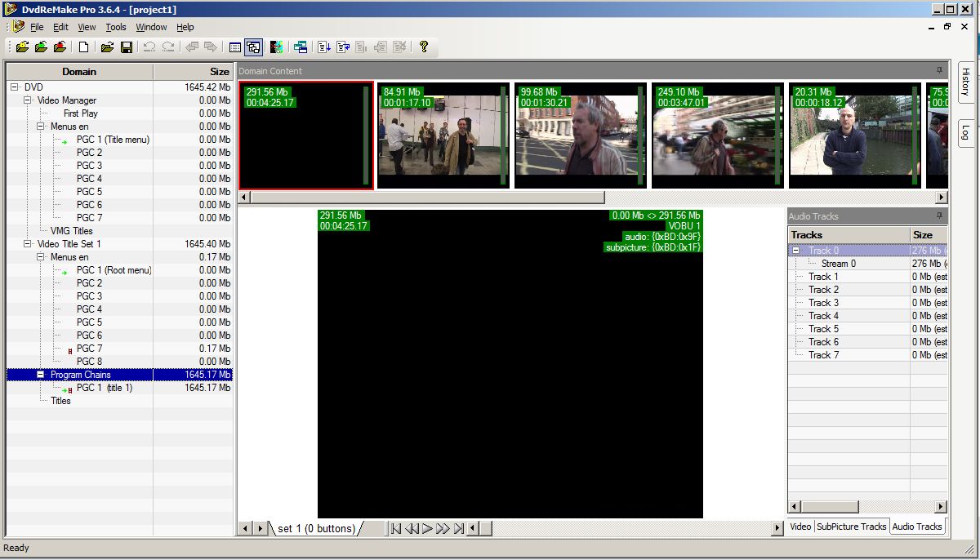Screen dimensions: 980x560
Task: Open the Help question mark icon
Action: tap(423, 47)
